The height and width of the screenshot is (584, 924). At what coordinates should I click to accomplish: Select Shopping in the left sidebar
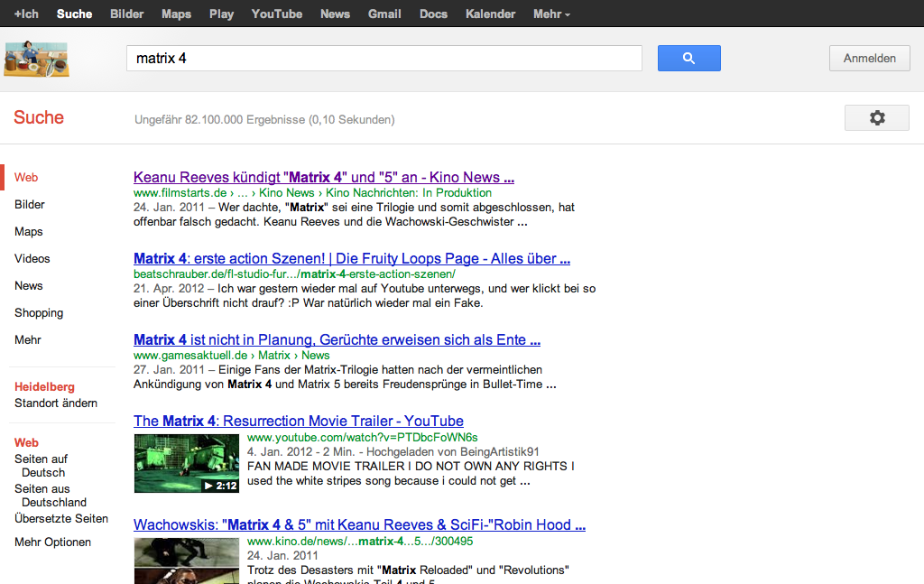[38, 313]
